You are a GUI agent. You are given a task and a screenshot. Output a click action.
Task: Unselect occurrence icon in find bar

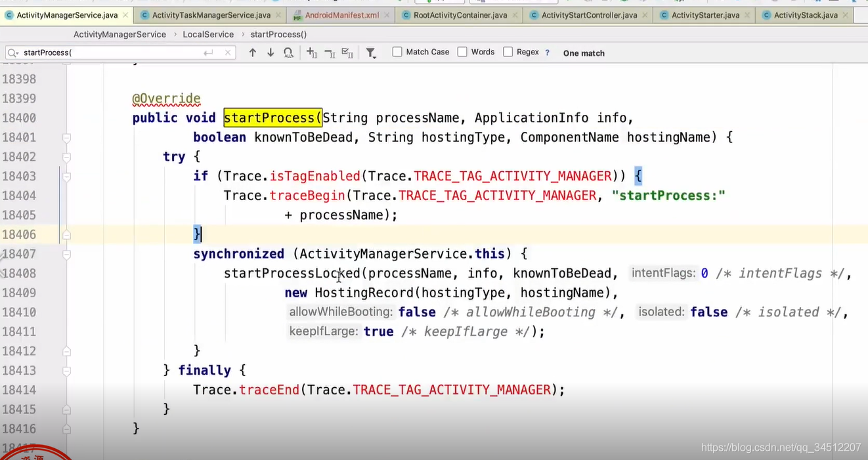tap(330, 52)
